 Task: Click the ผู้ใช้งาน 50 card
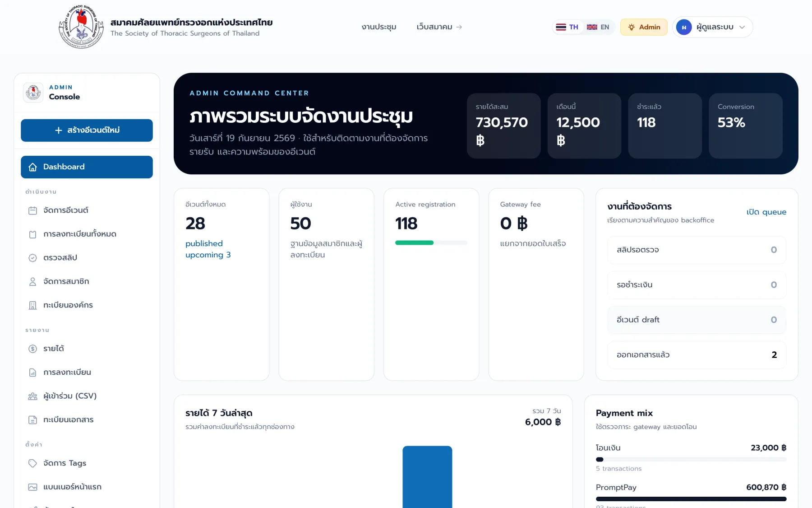[x=326, y=284]
